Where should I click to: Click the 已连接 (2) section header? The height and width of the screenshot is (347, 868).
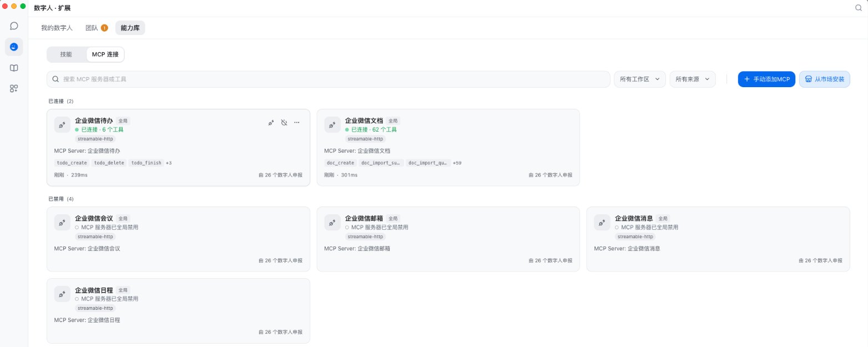(61, 101)
